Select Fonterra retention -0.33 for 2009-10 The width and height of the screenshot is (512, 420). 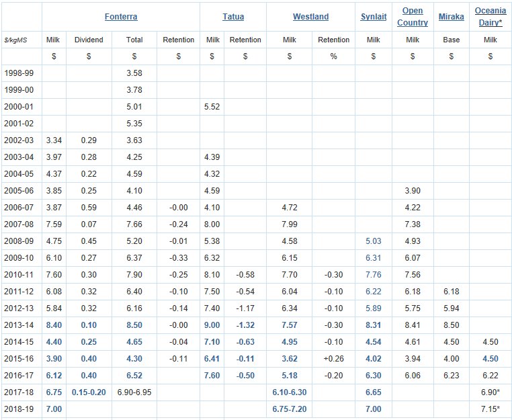coord(178,258)
